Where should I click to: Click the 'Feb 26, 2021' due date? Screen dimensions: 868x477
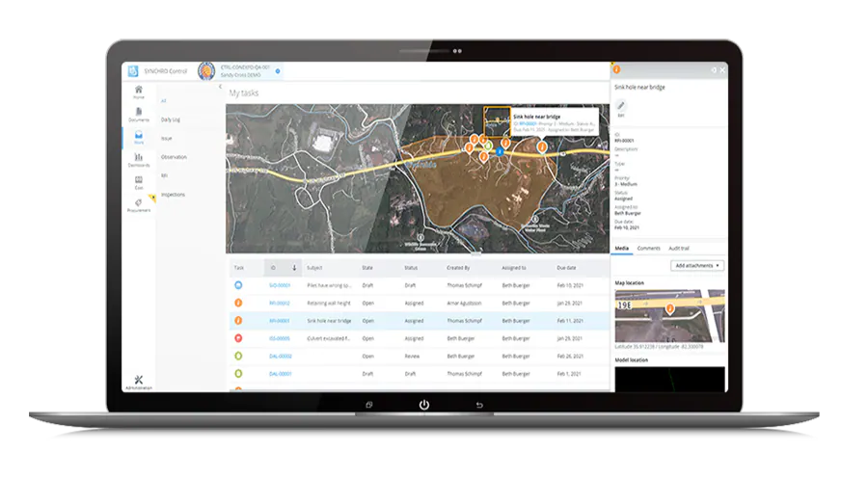pyautogui.click(x=570, y=357)
